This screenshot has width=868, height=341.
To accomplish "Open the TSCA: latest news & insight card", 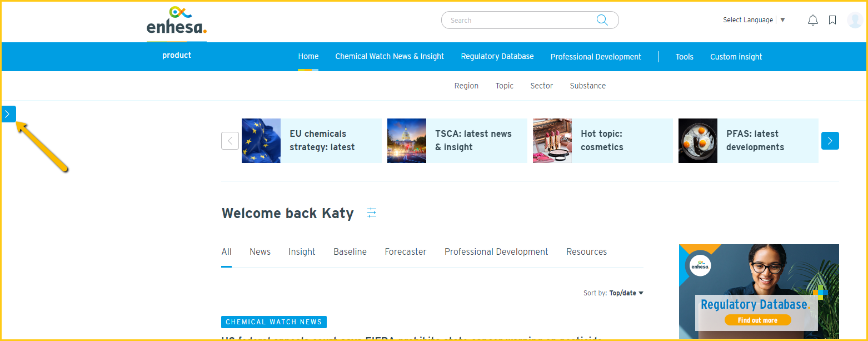I will click(457, 141).
